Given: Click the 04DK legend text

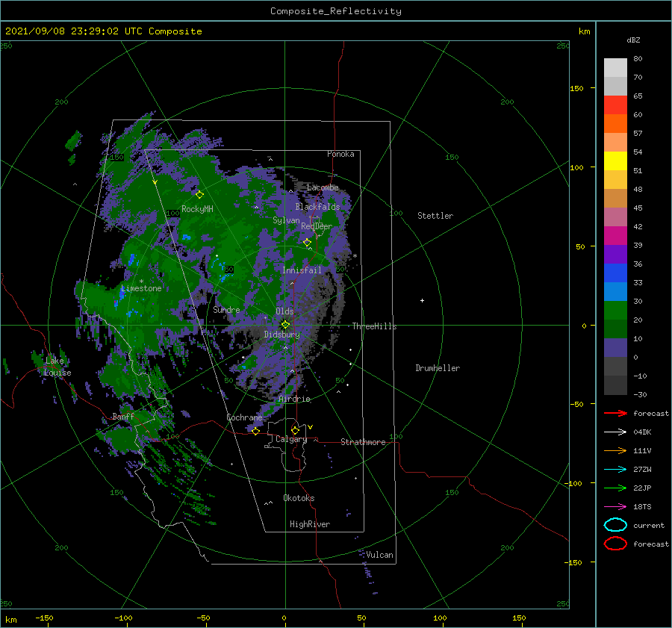Looking at the screenshot, I should (x=642, y=432).
